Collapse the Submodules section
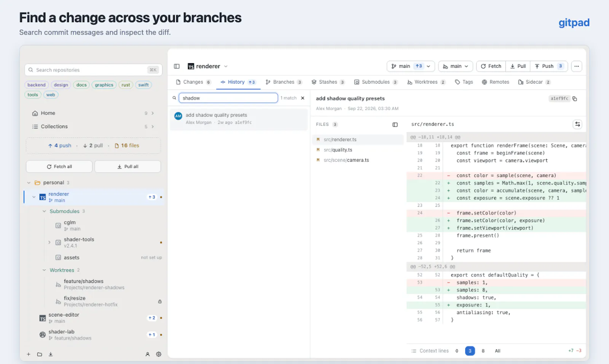609x364 pixels. 44,211
